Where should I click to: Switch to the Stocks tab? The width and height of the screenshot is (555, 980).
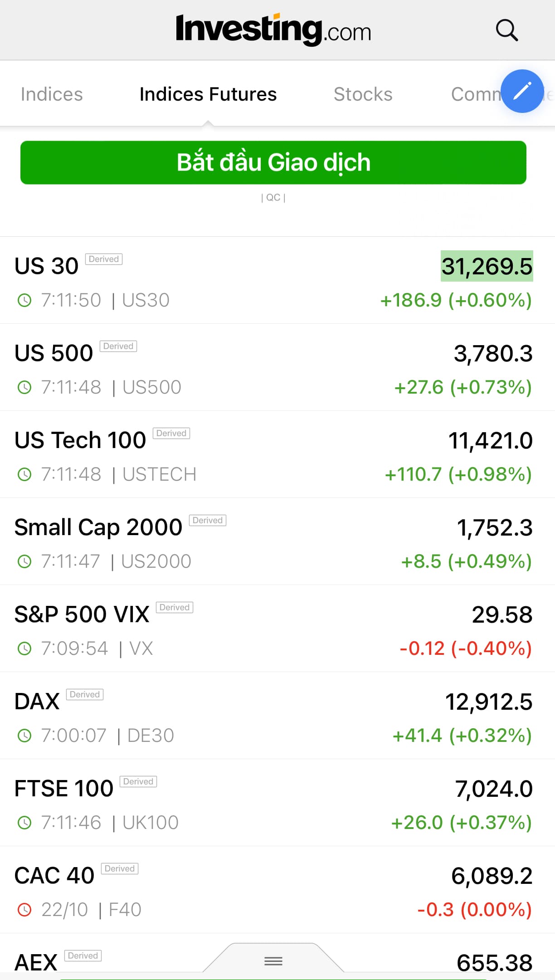click(x=363, y=94)
